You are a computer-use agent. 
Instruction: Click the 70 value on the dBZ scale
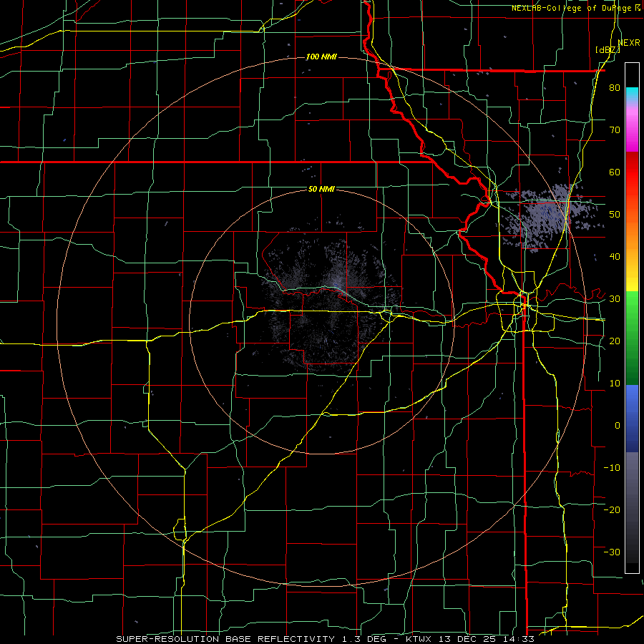click(615, 130)
